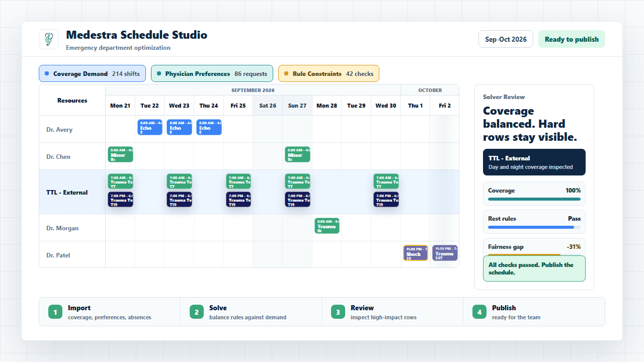Click the teal dot on Physician Preferences
The height and width of the screenshot is (362, 644).
(159, 73)
